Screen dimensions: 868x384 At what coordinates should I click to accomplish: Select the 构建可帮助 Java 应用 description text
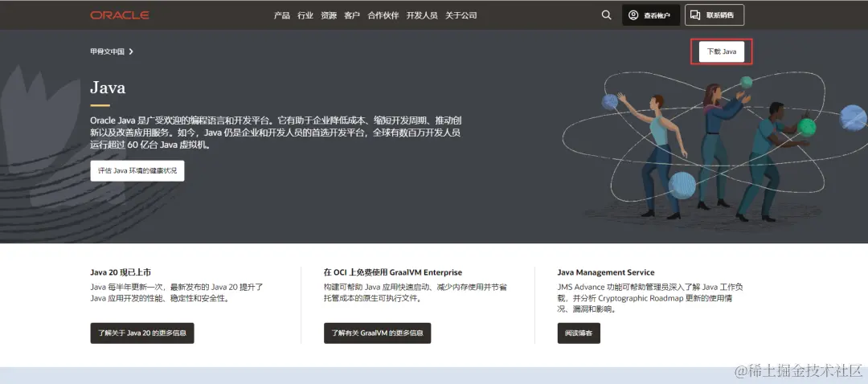pos(416,292)
